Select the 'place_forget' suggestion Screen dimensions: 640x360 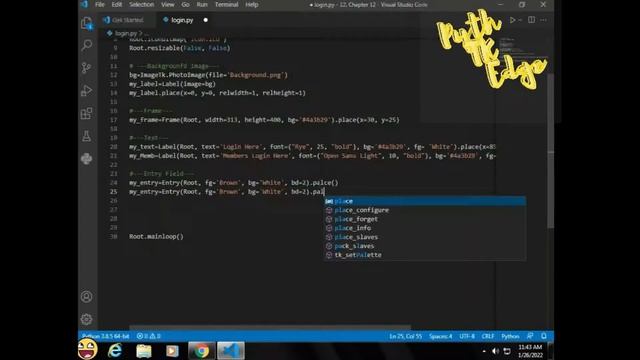tap(425, 219)
